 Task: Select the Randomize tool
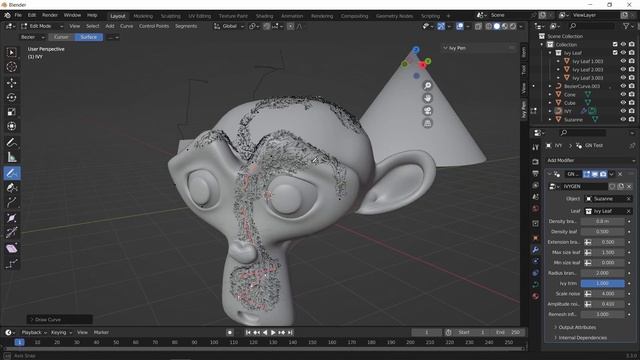click(11, 264)
